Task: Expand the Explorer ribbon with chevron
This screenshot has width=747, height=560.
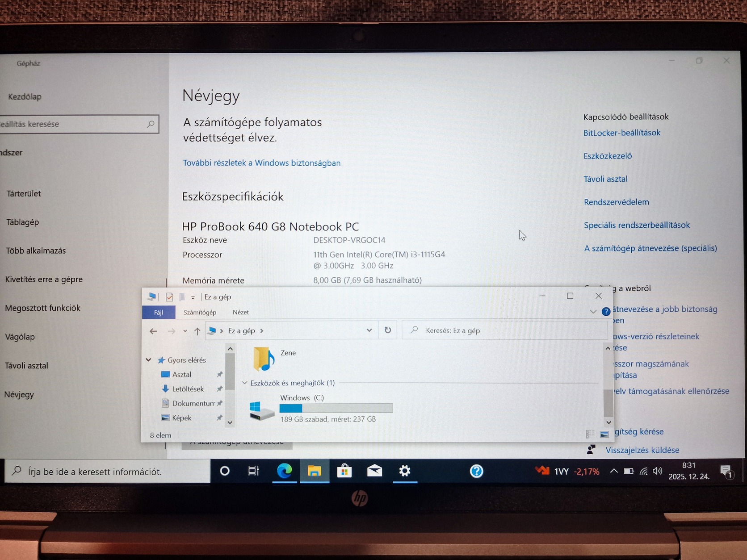Action: tap(593, 312)
